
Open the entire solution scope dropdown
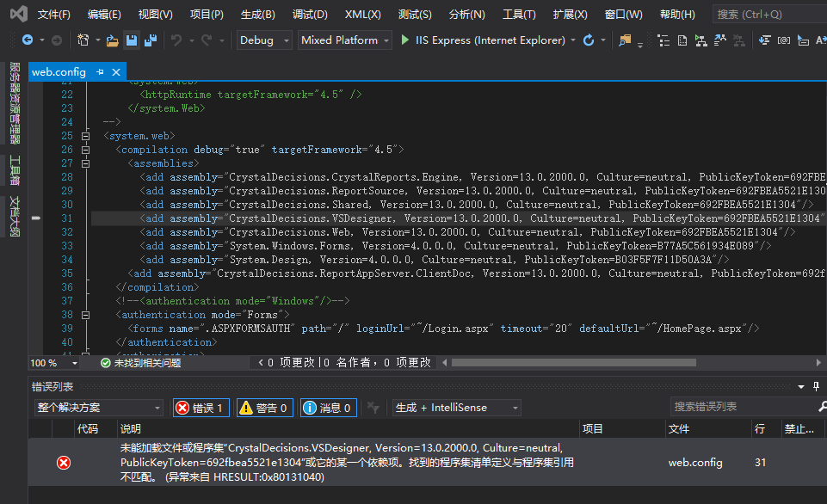click(x=99, y=408)
